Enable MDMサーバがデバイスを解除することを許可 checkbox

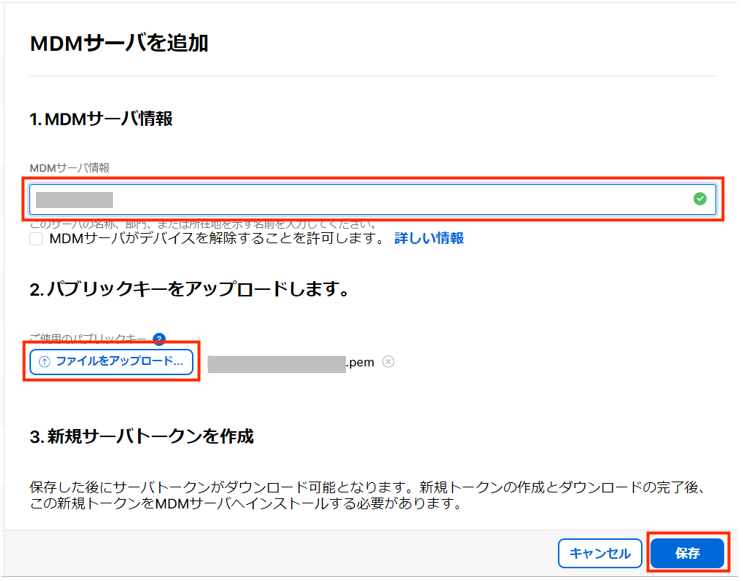[37, 239]
